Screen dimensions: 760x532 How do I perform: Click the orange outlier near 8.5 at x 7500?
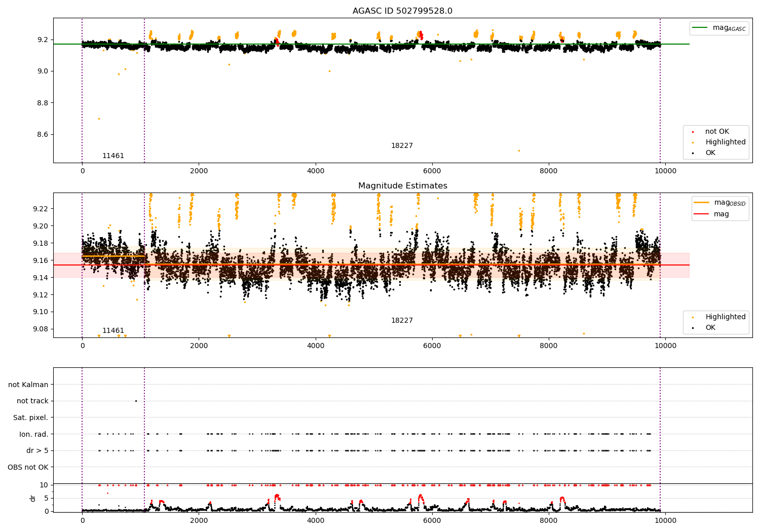(519, 150)
